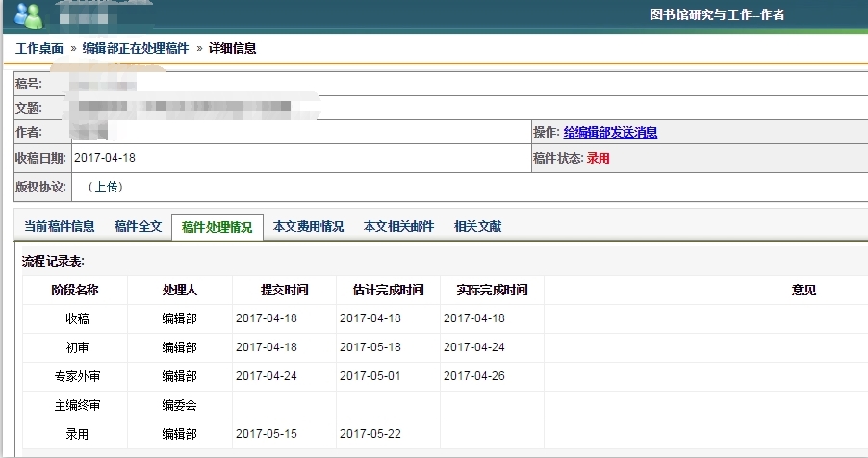Show the 本文费用情况 tab
This screenshot has height=458, width=868.
tap(308, 227)
